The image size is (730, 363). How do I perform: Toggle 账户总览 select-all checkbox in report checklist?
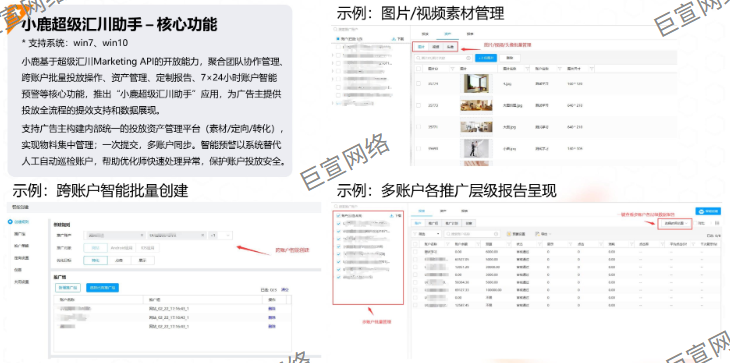coord(338,216)
